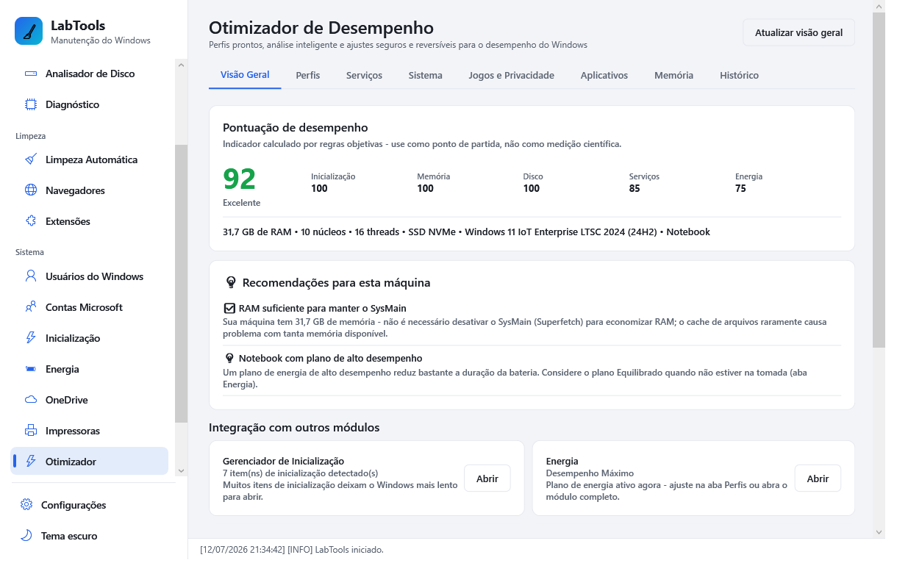Click the Usuários do Windows person icon

coord(31,276)
